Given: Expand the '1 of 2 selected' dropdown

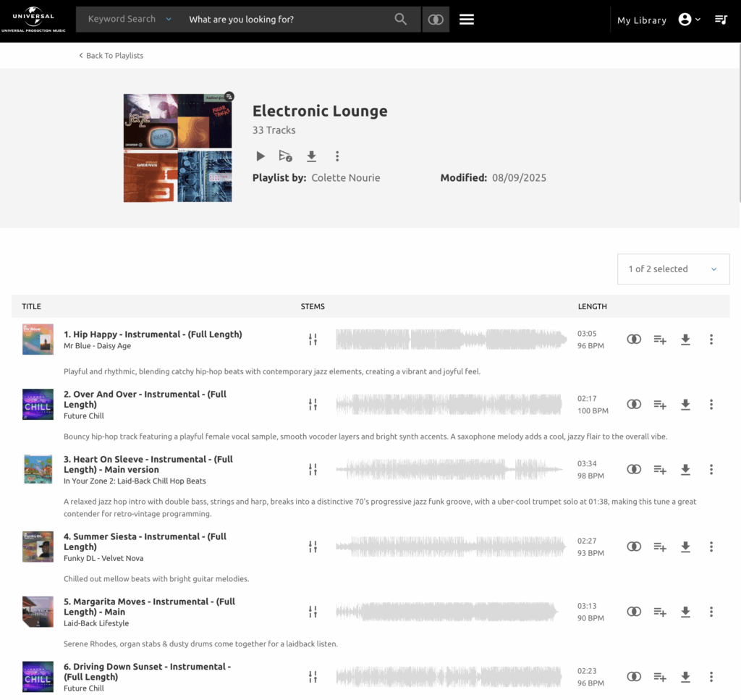Looking at the screenshot, I should click(x=673, y=269).
